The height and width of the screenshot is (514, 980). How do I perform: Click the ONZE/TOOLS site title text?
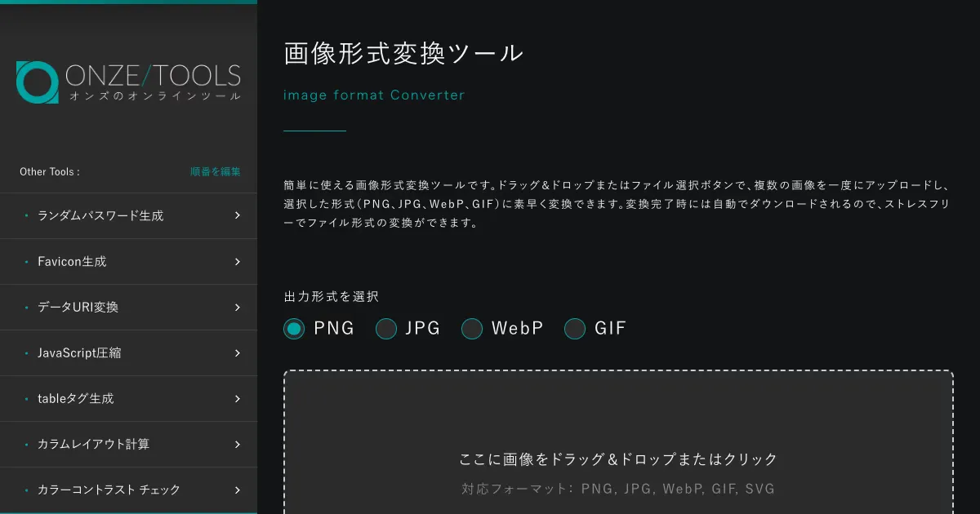coord(153,77)
